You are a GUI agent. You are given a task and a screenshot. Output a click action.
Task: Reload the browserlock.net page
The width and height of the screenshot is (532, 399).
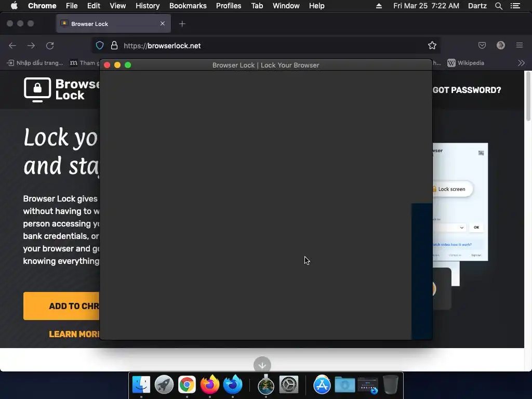click(50, 46)
